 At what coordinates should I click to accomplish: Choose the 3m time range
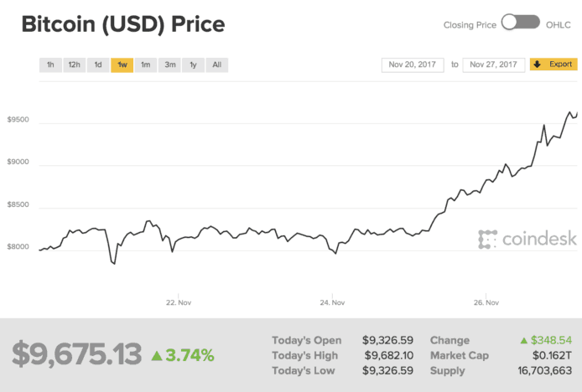pos(170,64)
